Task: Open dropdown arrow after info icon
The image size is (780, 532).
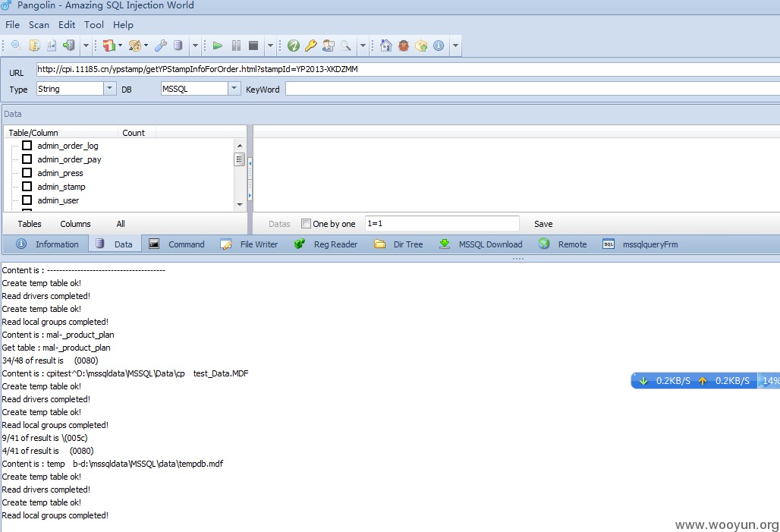Action: pos(455,46)
